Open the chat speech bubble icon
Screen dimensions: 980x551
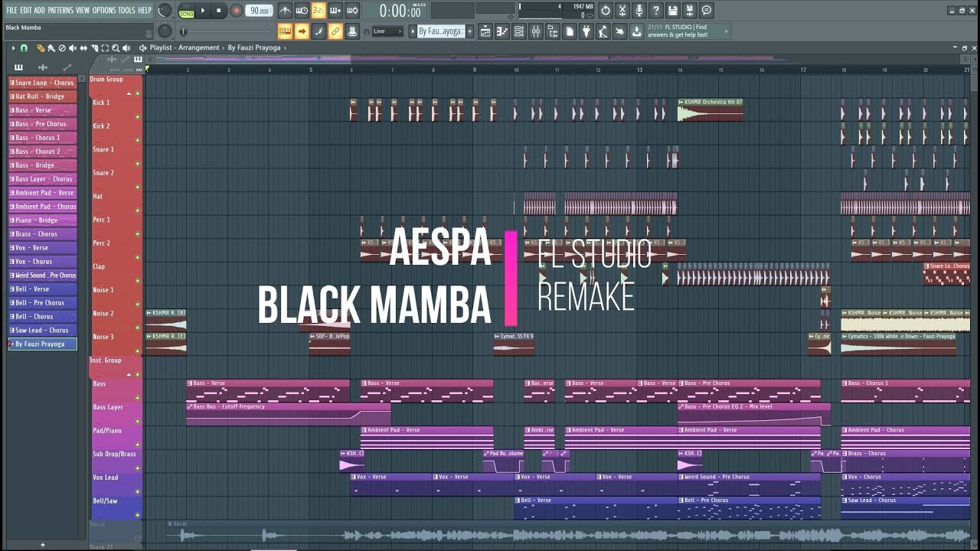[707, 11]
